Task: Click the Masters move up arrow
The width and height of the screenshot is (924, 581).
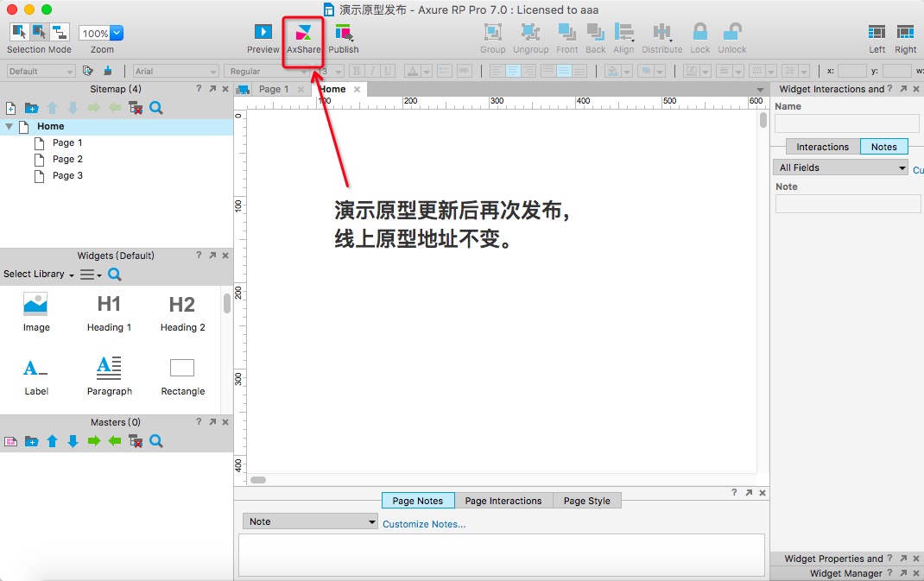Action: coord(52,441)
